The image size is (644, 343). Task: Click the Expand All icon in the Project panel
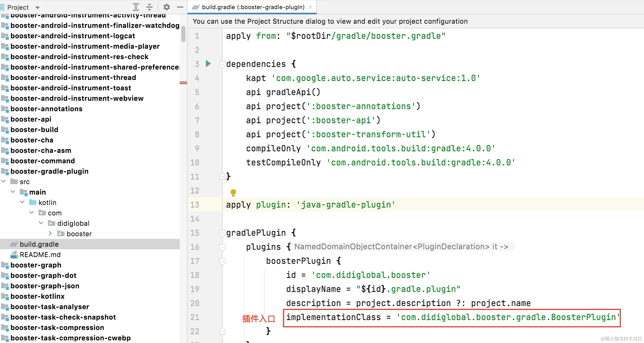click(x=136, y=7)
